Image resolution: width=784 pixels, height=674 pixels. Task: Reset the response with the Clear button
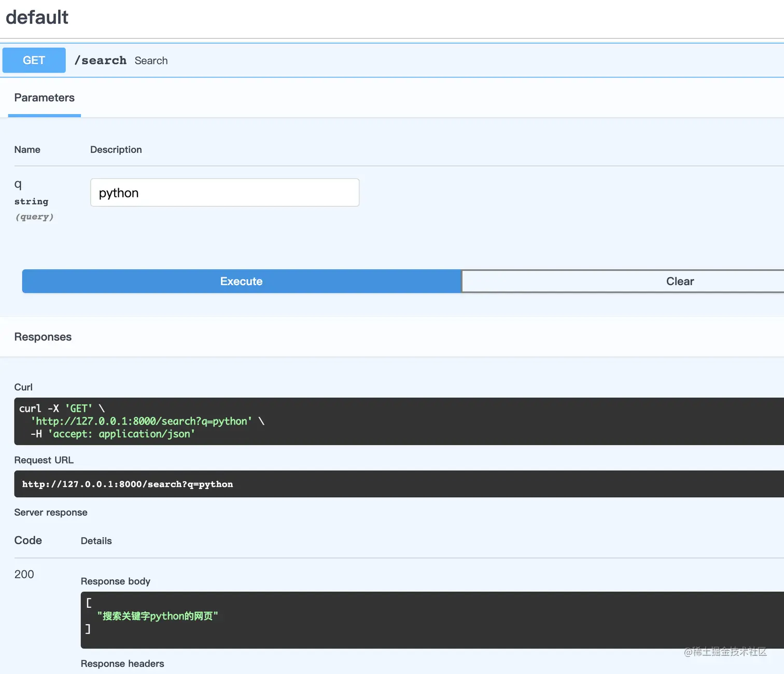(623, 281)
